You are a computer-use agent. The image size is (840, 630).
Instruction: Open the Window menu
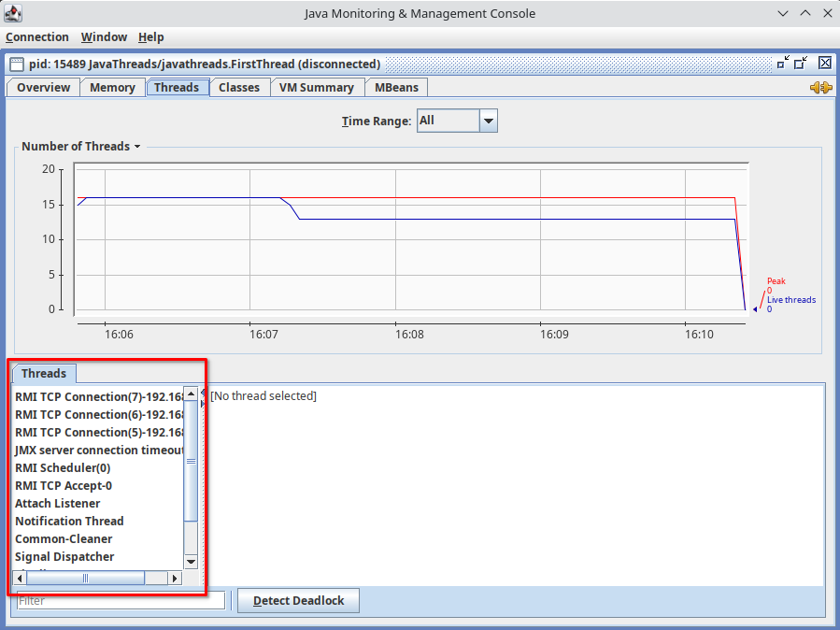pyautogui.click(x=104, y=37)
